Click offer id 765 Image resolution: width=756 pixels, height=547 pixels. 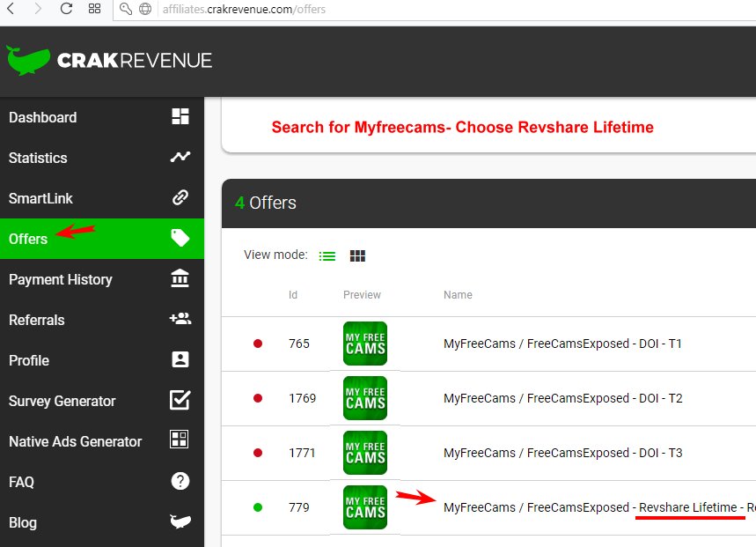[x=299, y=344]
